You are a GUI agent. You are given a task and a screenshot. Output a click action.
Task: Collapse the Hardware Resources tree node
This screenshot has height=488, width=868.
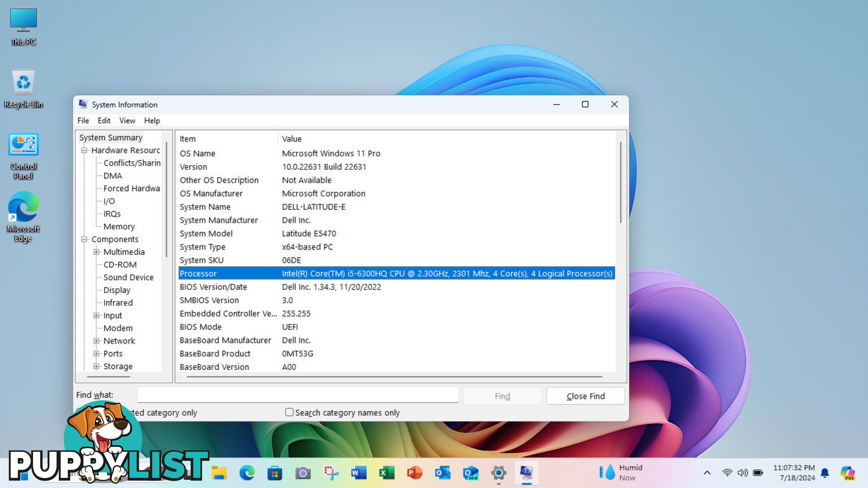84,150
